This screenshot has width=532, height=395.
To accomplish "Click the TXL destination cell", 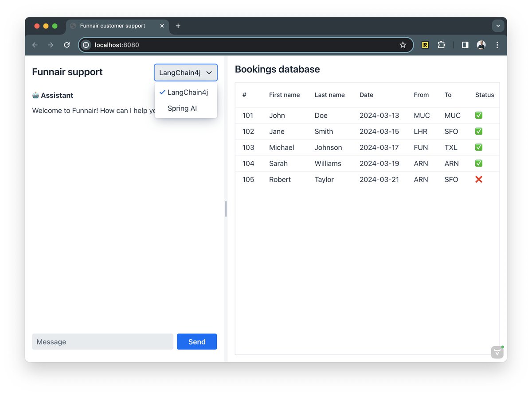I will [x=451, y=147].
